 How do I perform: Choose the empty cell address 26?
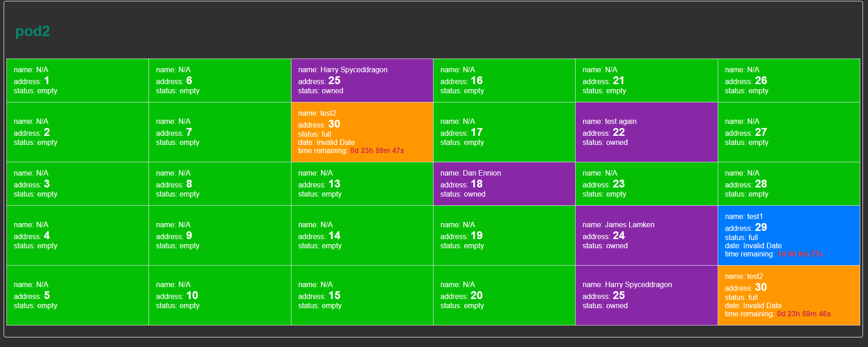[789, 80]
